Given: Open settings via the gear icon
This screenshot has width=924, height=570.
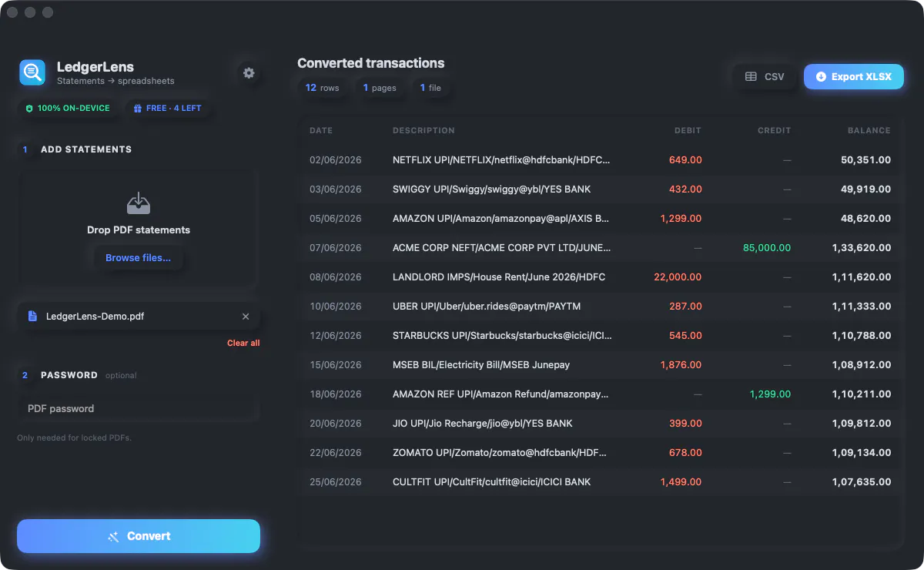Looking at the screenshot, I should 249,73.
